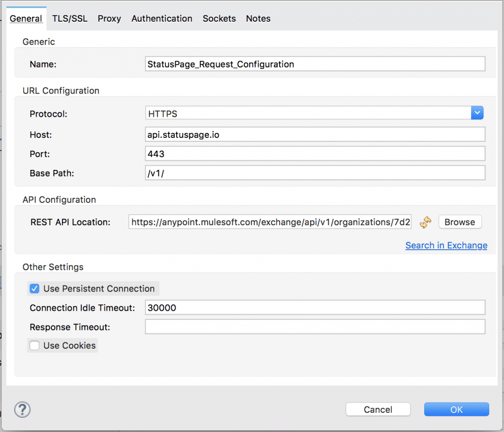The image size is (504, 432).
Task: Open the Proxy tab
Action: [x=109, y=19]
